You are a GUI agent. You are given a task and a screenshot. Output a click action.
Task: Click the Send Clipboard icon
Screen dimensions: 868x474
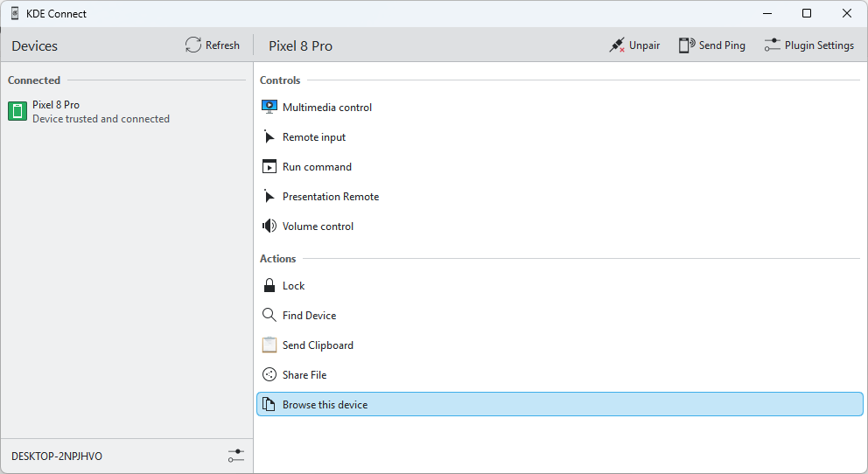(269, 345)
